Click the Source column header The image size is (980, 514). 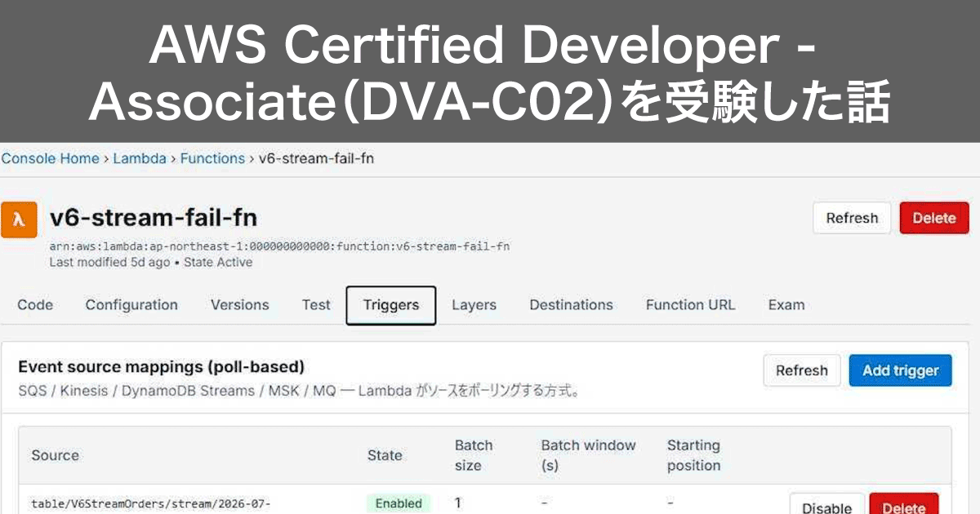click(x=55, y=455)
